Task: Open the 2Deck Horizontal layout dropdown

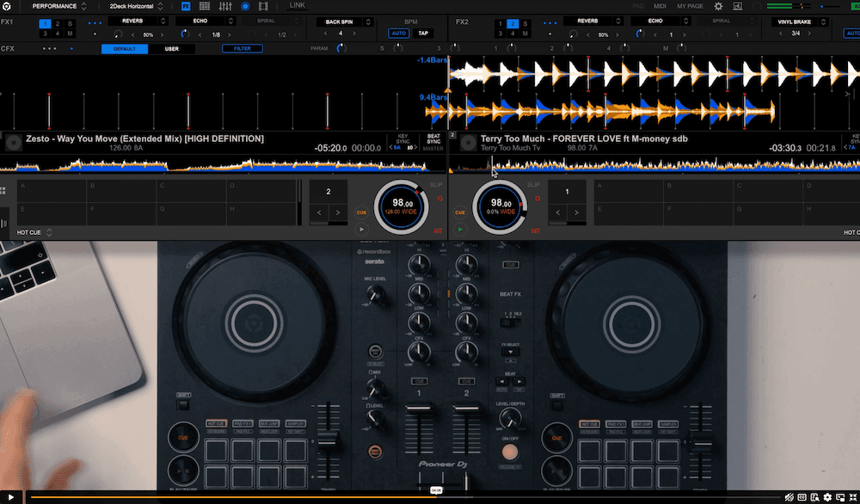Action: tap(135, 5)
